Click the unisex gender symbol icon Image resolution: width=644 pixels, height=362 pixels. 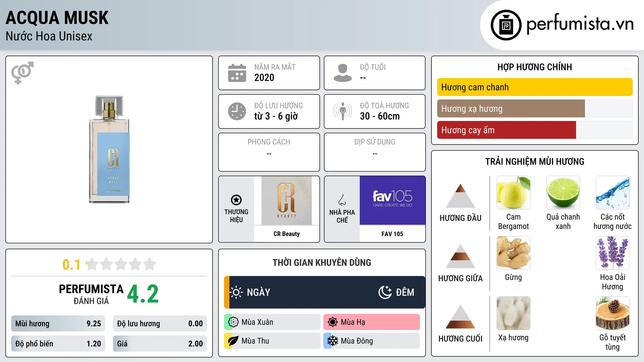pyautogui.click(x=22, y=73)
